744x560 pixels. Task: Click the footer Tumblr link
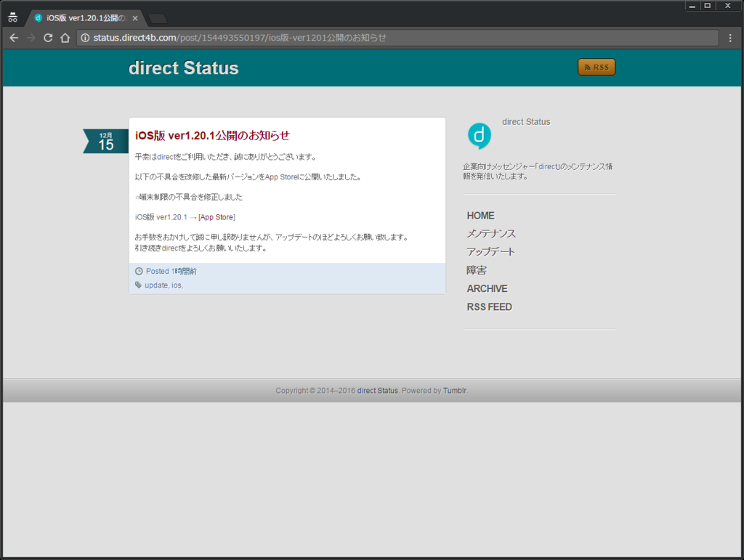pos(455,391)
